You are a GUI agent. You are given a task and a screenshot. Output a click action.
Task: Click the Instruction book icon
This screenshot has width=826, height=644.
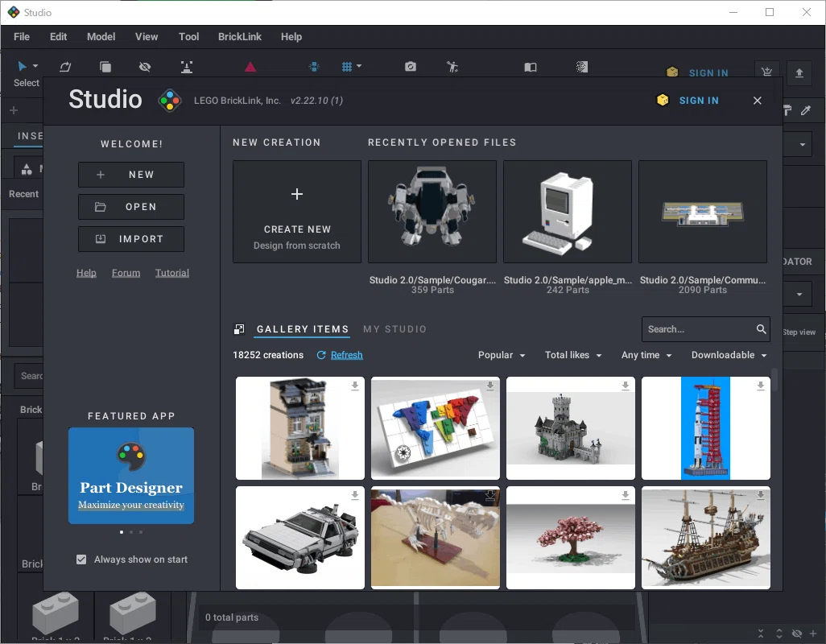coord(531,67)
